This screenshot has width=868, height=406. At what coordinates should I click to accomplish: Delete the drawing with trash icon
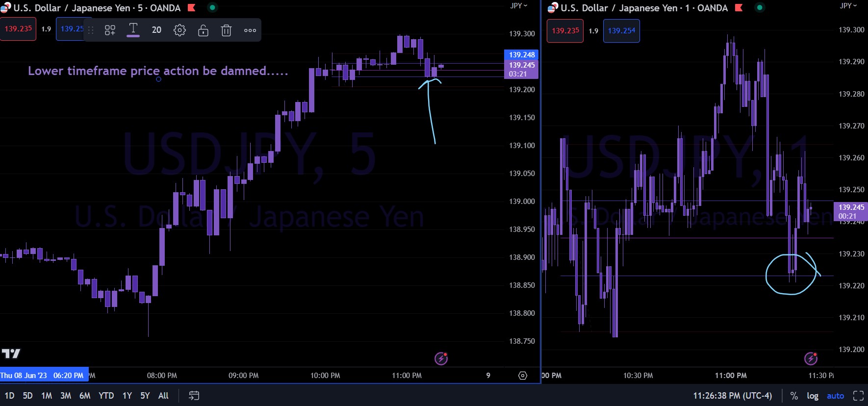(226, 30)
